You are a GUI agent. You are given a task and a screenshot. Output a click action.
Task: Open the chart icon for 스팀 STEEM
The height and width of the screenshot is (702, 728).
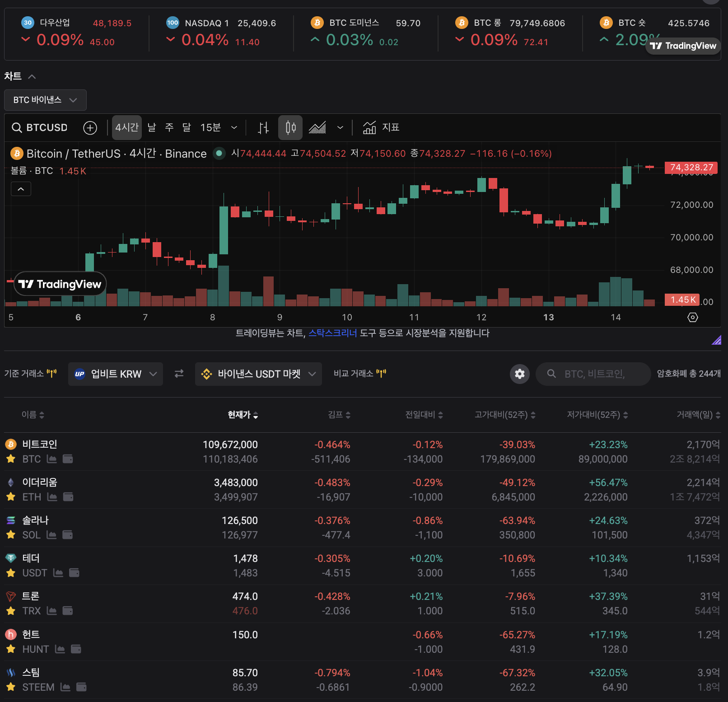pos(65,687)
